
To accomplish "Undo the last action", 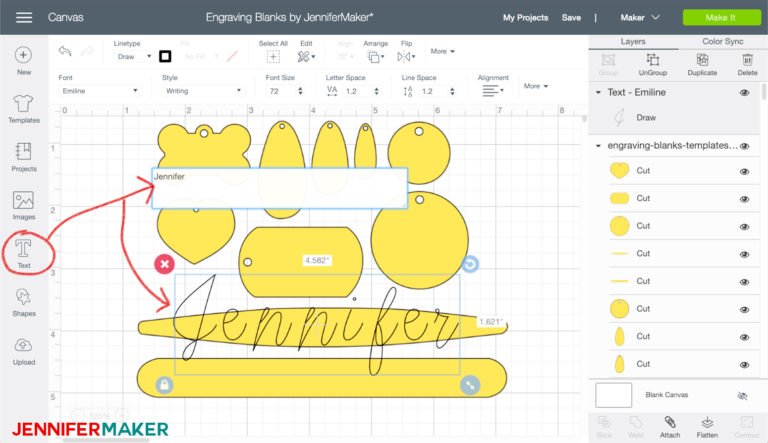I will coord(65,51).
